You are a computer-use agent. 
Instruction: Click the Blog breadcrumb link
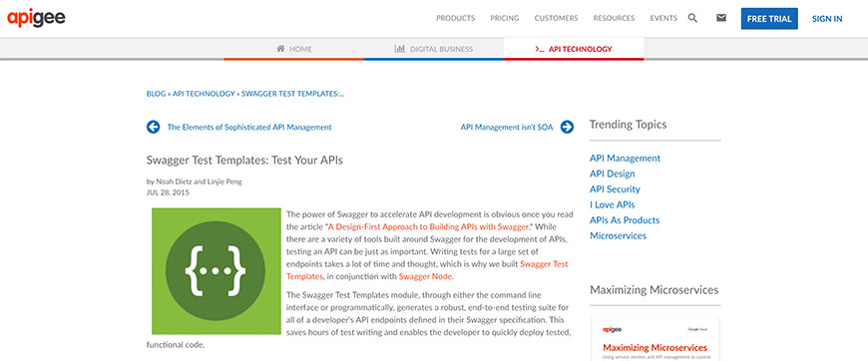click(x=156, y=94)
